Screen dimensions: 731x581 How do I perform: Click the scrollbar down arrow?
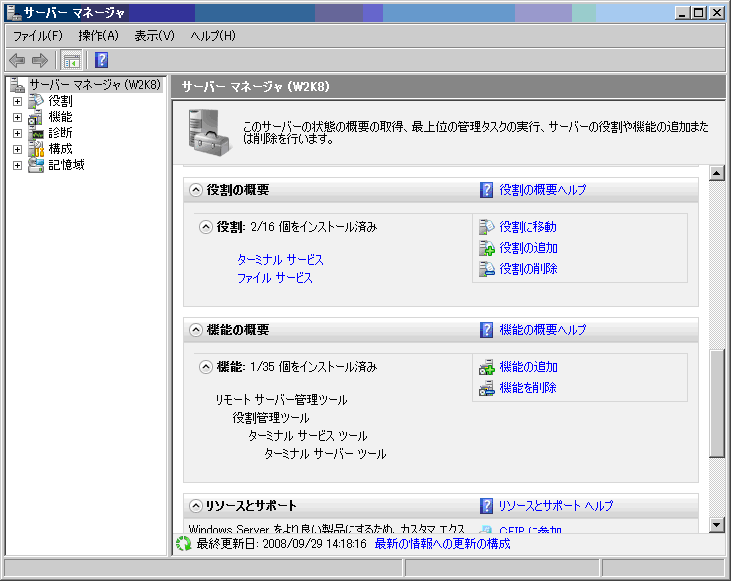click(717, 525)
